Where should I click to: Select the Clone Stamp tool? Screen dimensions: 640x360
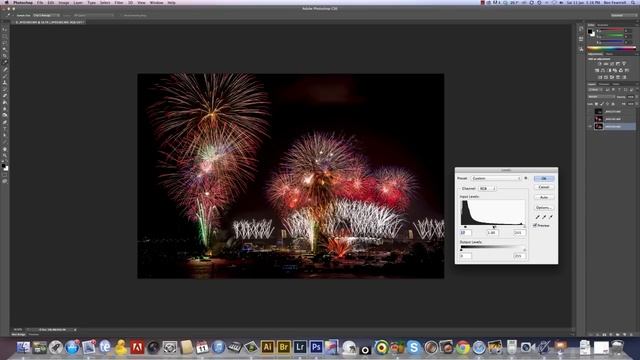point(5,82)
